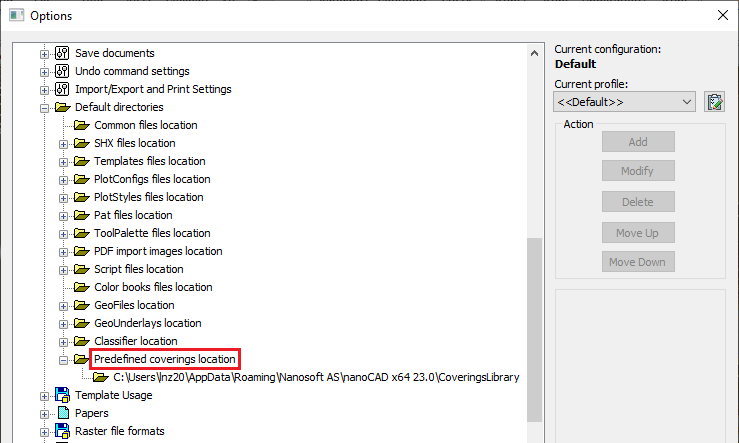
Task: Expand the Template Usage node
Action: [44, 395]
